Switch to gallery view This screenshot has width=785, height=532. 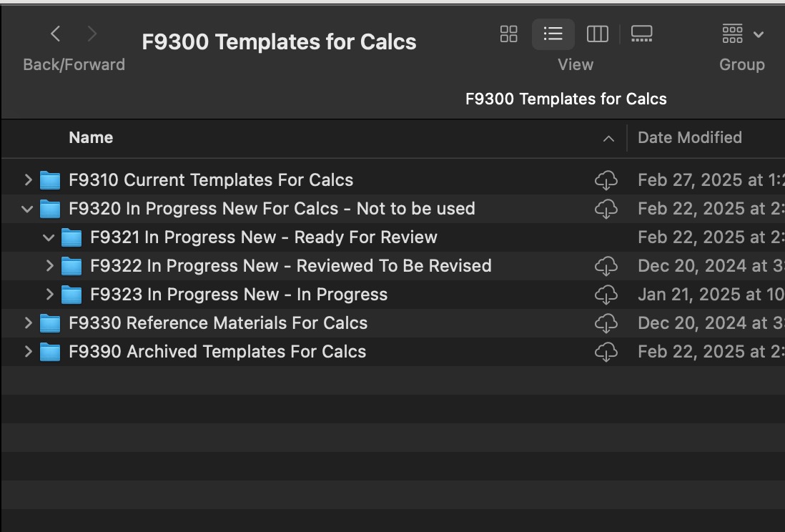point(641,34)
